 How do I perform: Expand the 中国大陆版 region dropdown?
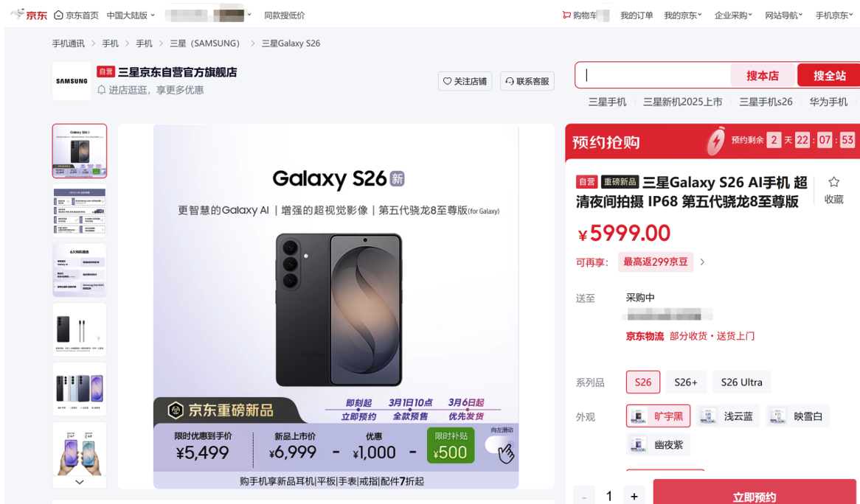pyautogui.click(x=131, y=15)
